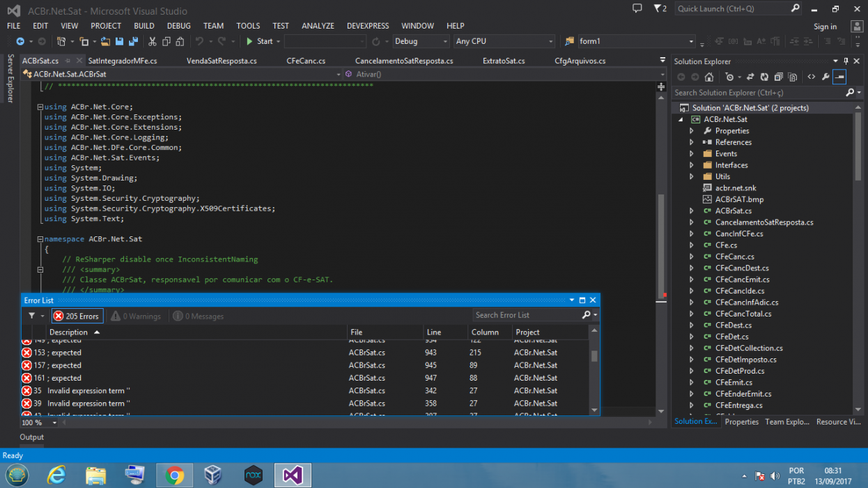Image resolution: width=868 pixels, height=488 pixels.
Task: Open the ACBr.Net.Sat.ACBrSat class dropdown
Action: coord(183,74)
